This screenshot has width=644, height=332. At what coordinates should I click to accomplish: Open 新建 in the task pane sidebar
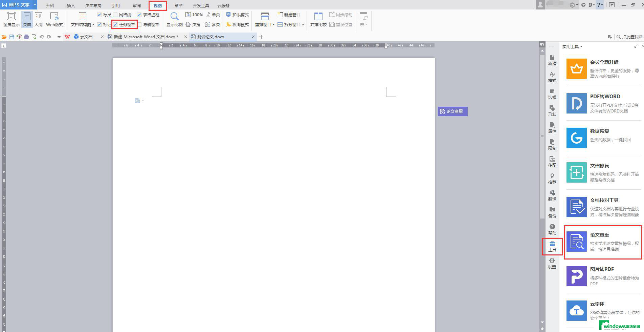point(552,60)
